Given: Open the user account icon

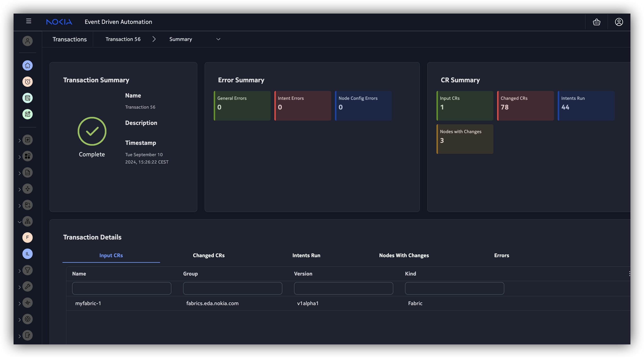Looking at the screenshot, I should pyautogui.click(x=619, y=22).
